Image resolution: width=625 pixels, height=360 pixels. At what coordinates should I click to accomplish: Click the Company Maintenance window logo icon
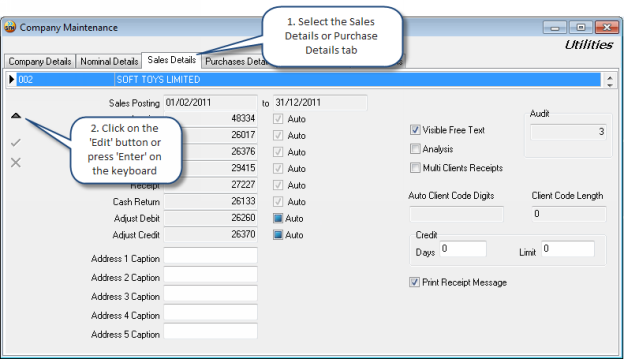[x=10, y=27]
